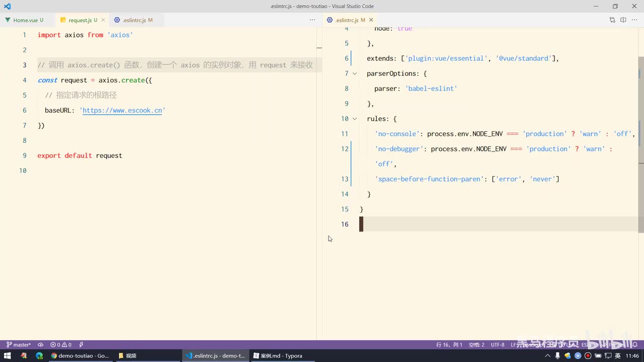
Task: Click the weather cloud tray icon
Action: pyautogui.click(x=568, y=355)
